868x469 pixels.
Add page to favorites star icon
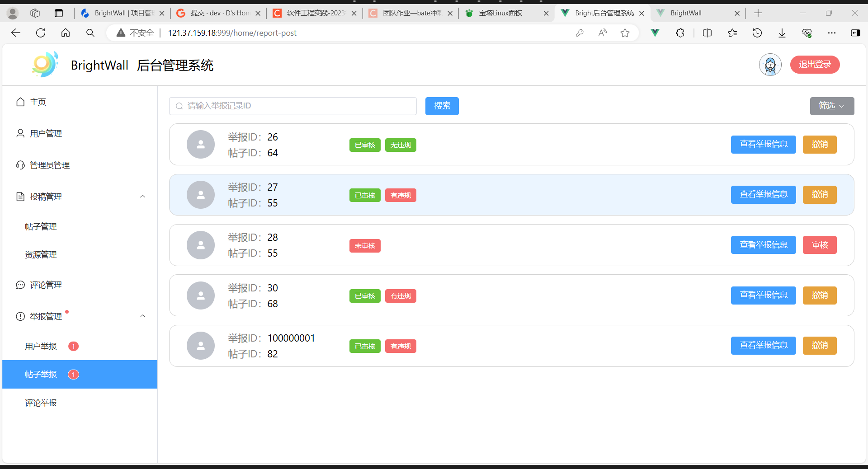625,33
